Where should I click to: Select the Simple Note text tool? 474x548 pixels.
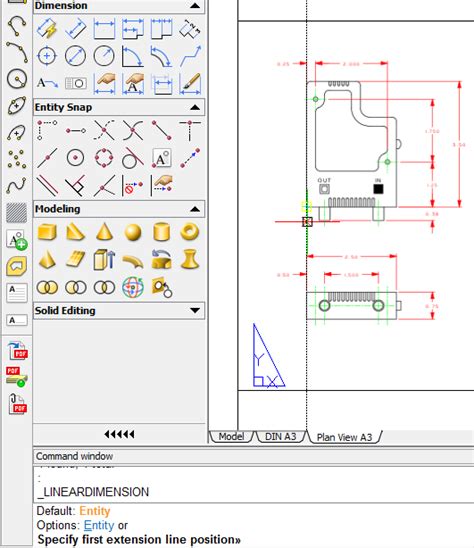click(x=17, y=320)
